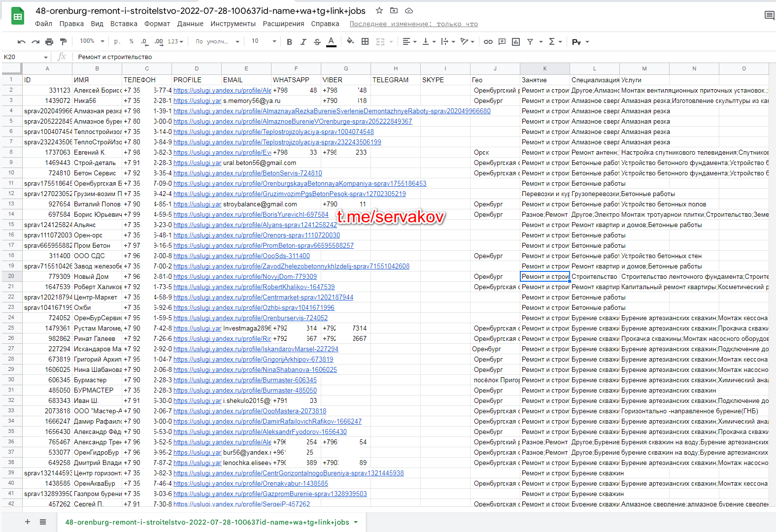See document status cloud icon

(x=409, y=10)
